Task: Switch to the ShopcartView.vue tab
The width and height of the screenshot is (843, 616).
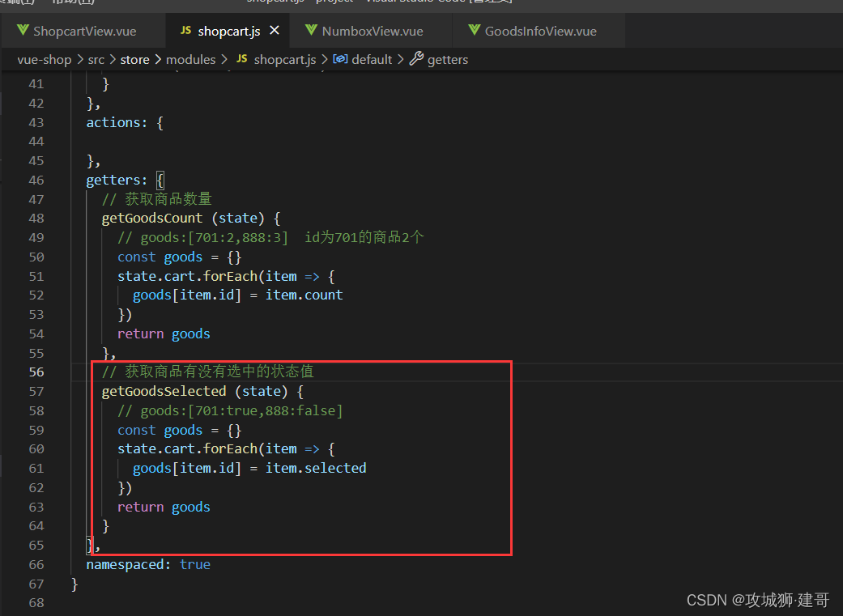Action: [84, 32]
